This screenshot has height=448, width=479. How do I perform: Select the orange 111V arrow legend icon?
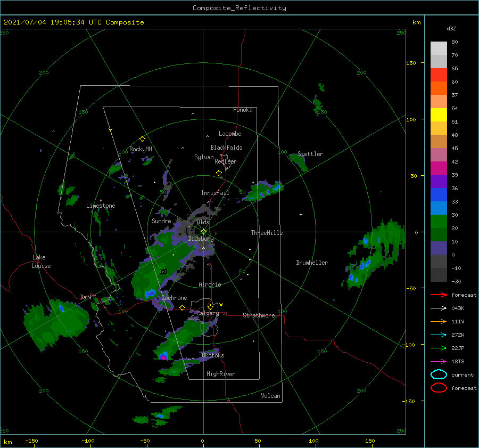coord(439,321)
